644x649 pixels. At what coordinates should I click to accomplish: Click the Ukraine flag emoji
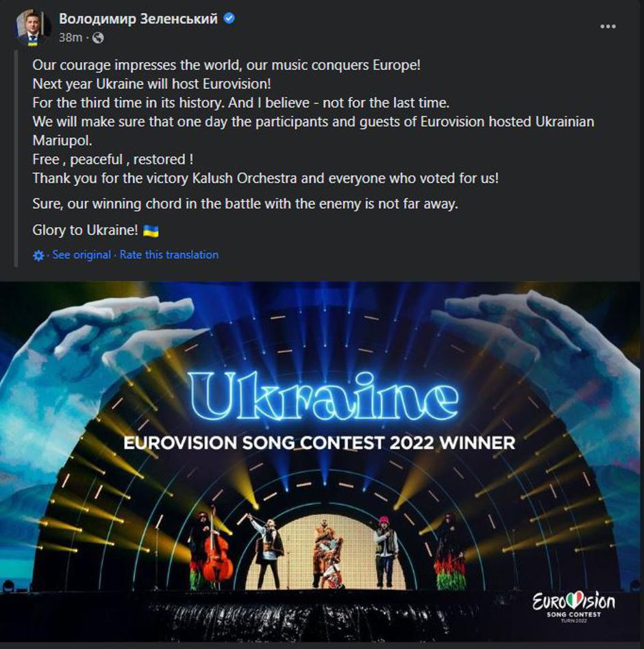point(151,231)
